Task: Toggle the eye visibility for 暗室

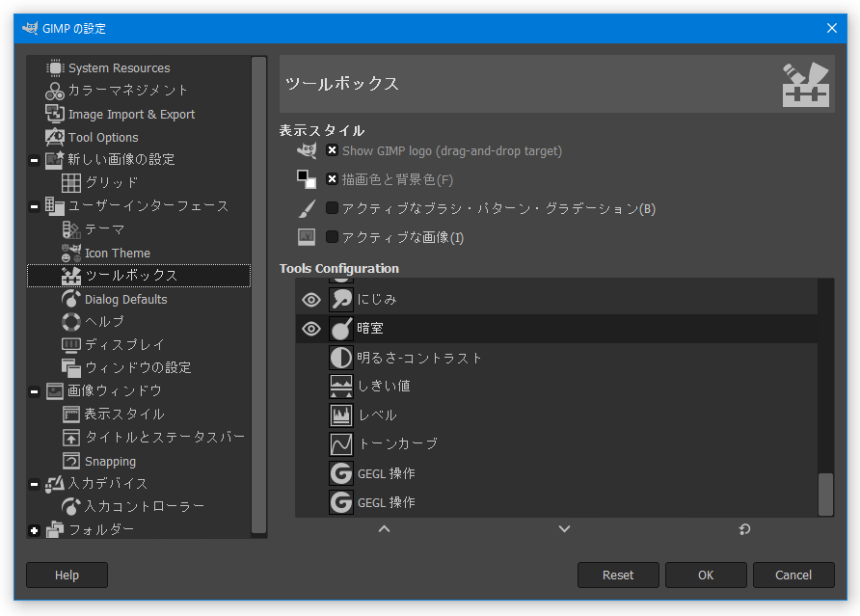Action: (311, 329)
